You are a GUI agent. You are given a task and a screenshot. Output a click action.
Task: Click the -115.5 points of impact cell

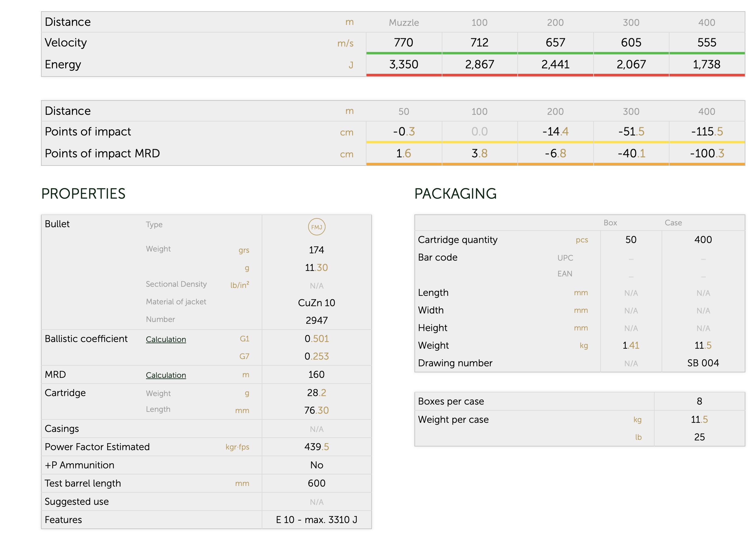pos(707,132)
